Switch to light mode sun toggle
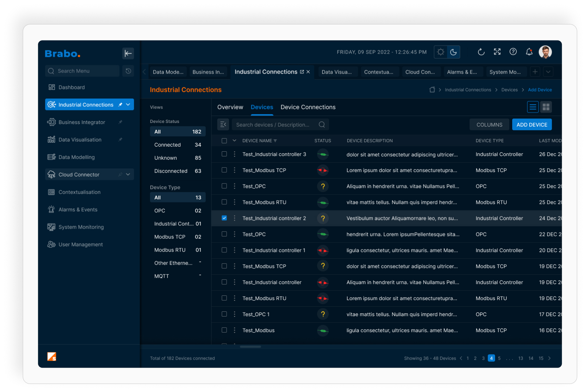Viewport: 587px width, 392px height. [x=440, y=52]
